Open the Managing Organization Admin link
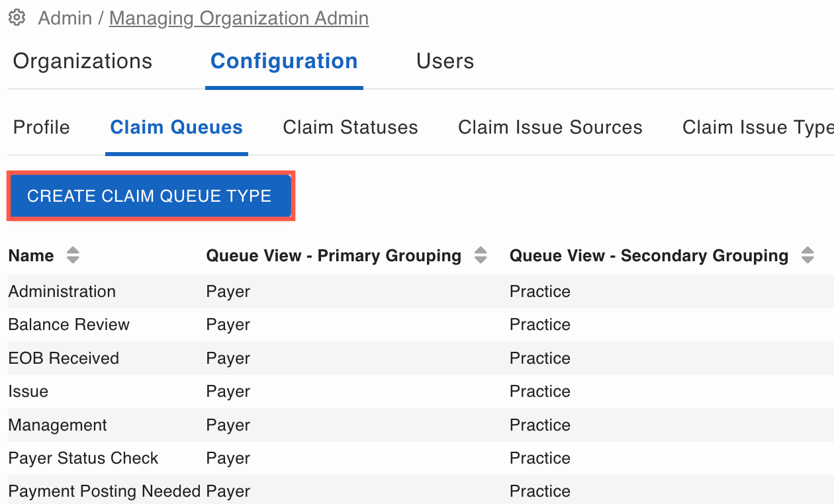The height and width of the screenshot is (504, 834). [239, 18]
